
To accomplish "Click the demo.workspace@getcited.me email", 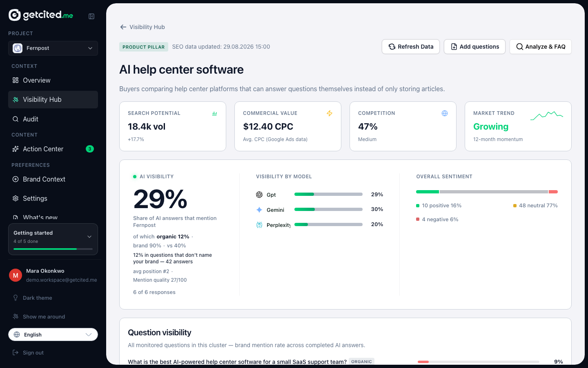I will 62,280.
